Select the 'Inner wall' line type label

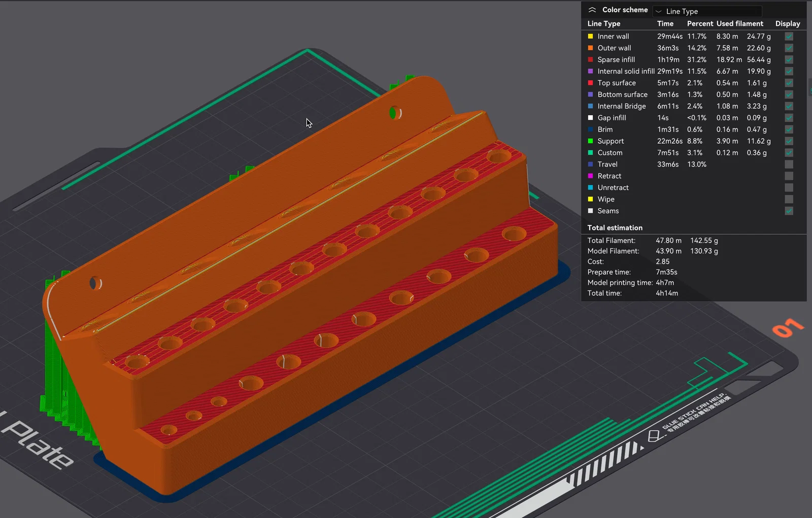coord(613,37)
